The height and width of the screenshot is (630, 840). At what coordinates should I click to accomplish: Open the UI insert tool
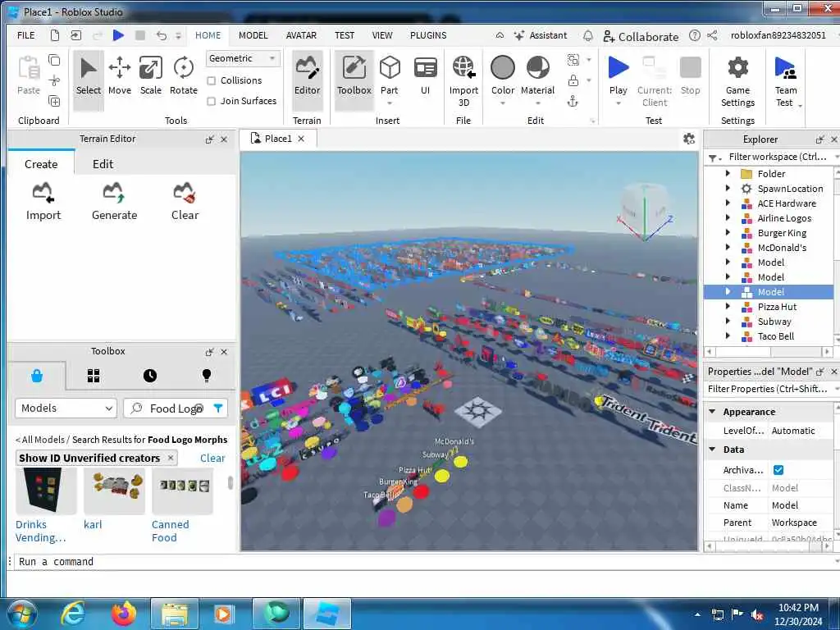coord(426,76)
